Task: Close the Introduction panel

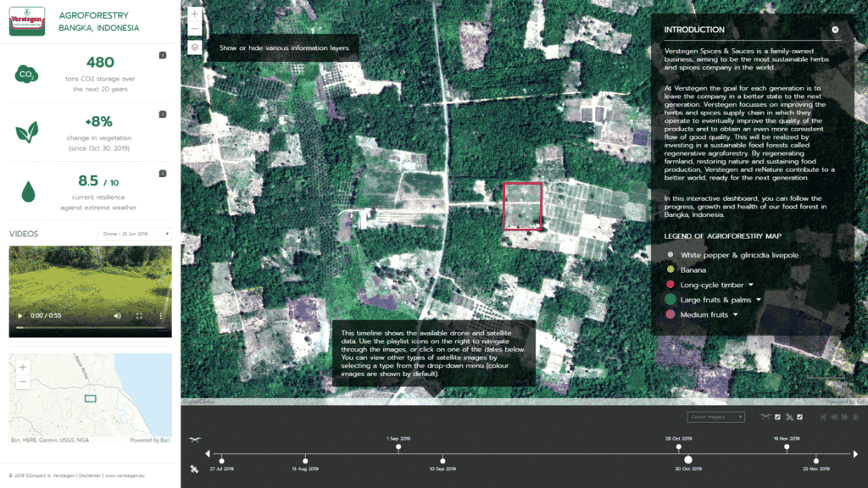Action: [x=835, y=30]
